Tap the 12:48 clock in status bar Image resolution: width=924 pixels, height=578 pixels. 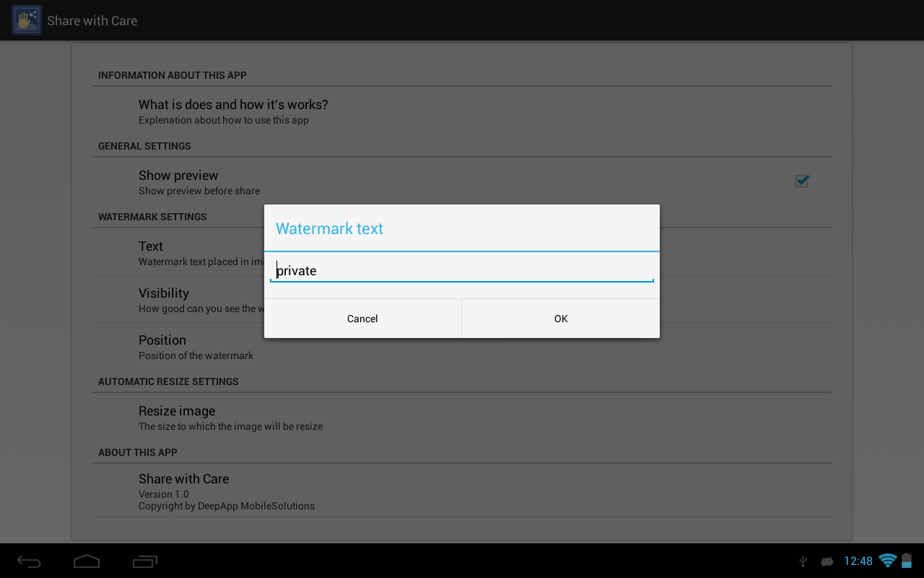pyautogui.click(x=858, y=561)
